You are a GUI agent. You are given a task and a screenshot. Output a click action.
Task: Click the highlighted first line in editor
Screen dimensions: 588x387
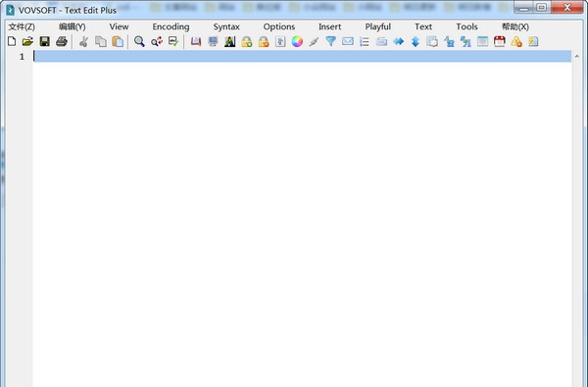pyautogui.click(x=302, y=56)
